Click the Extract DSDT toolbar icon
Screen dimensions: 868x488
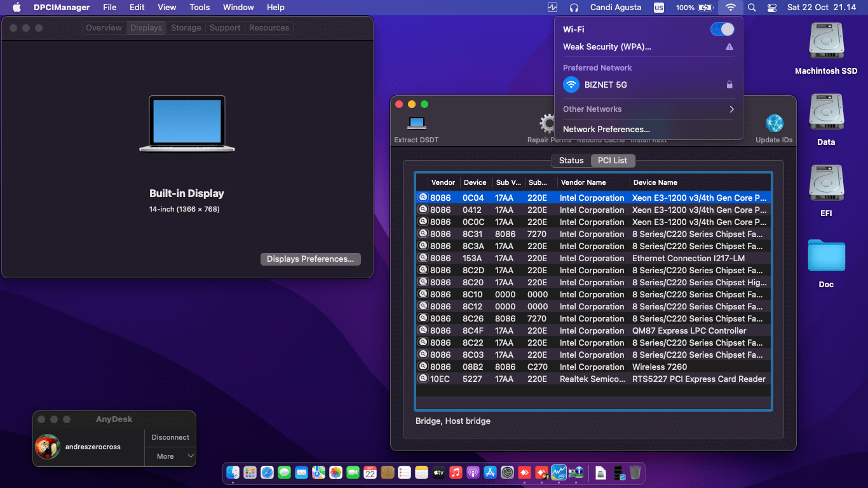point(417,123)
